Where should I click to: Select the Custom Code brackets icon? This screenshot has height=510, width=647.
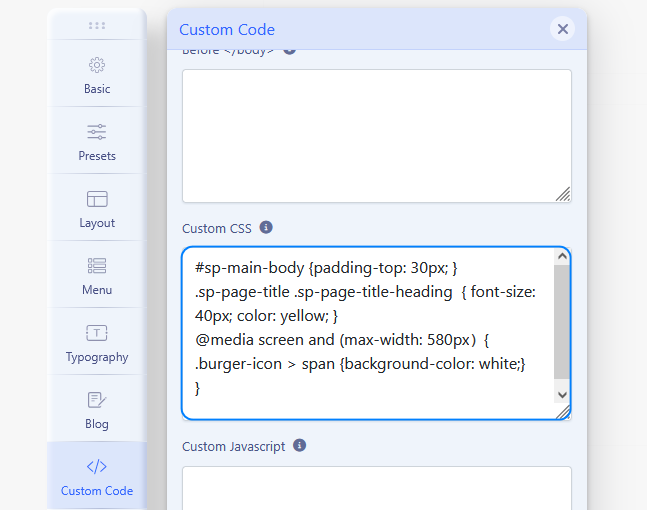point(97,467)
